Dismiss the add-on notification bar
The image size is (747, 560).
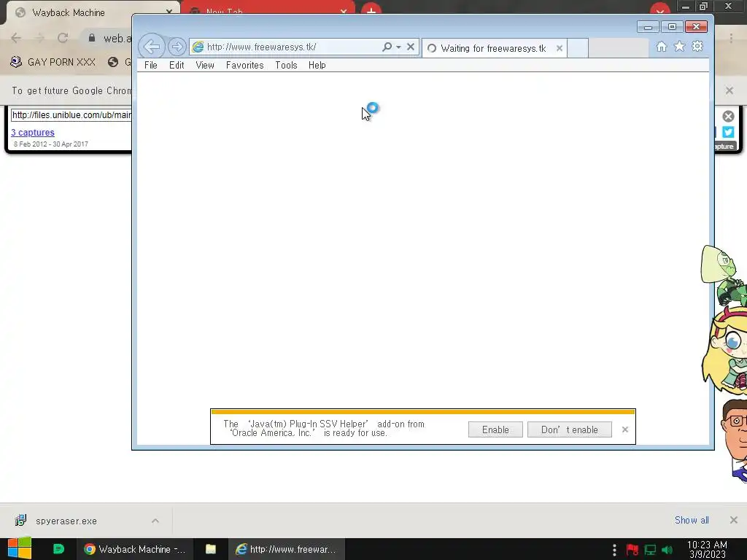pos(625,429)
